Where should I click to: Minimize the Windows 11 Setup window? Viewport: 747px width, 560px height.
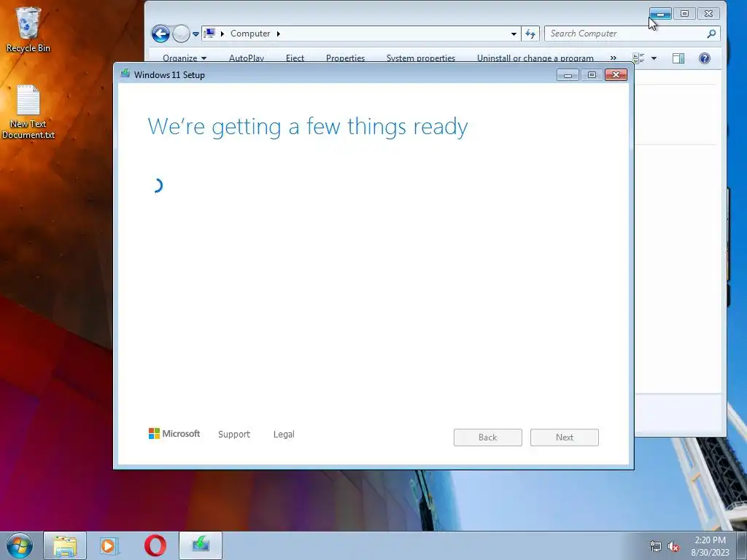point(568,75)
